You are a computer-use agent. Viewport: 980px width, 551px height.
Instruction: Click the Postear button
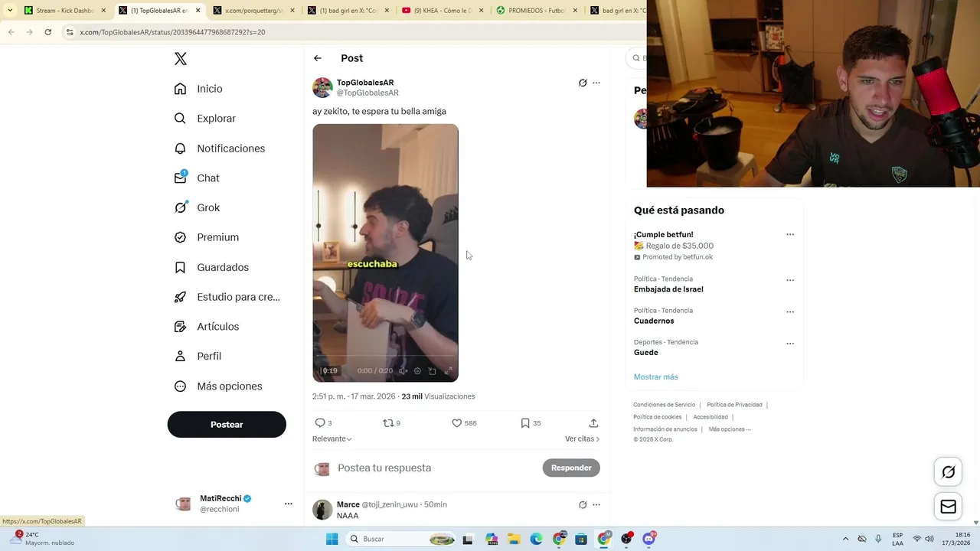tap(227, 424)
